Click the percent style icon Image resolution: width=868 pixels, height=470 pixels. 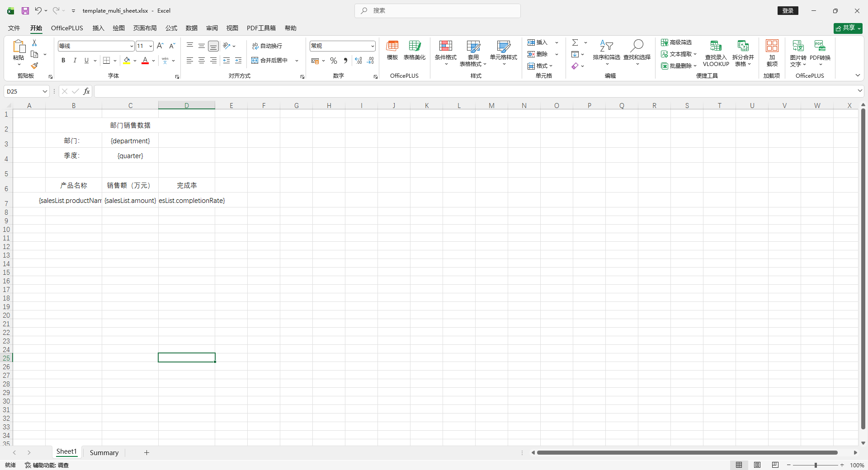pyautogui.click(x=334, y=61)
